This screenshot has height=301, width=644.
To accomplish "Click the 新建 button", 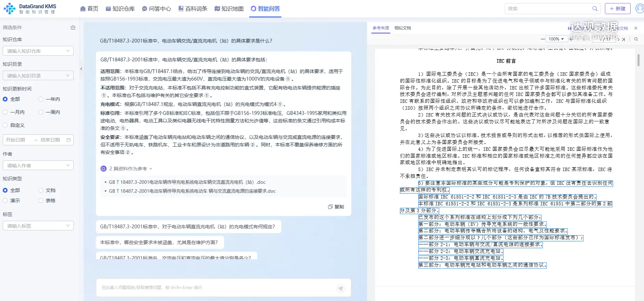I will (x=617, y=9).
